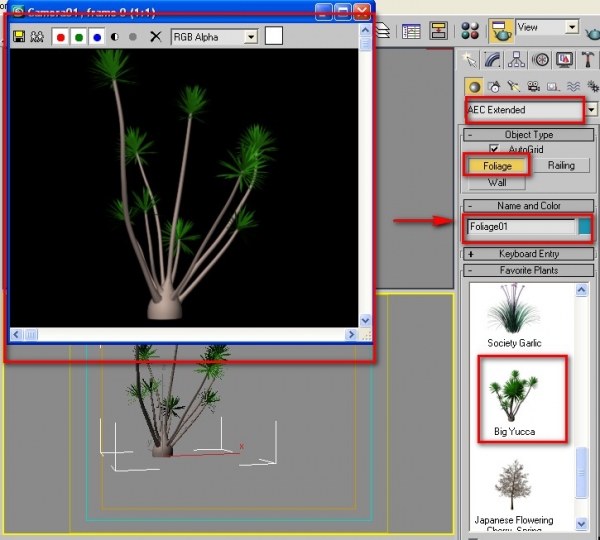Enable the monochrome display button
600x540 pixels.
[x=133, y=37]
